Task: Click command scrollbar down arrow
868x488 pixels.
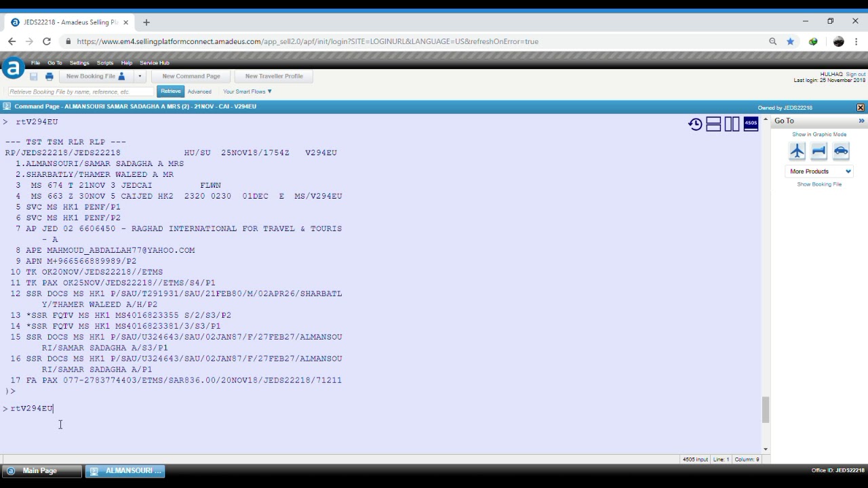Action: 766,449
